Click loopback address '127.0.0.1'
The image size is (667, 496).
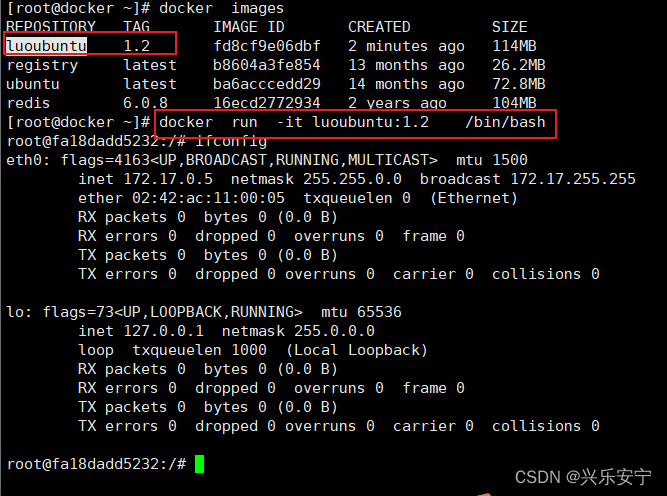(163, 331)
